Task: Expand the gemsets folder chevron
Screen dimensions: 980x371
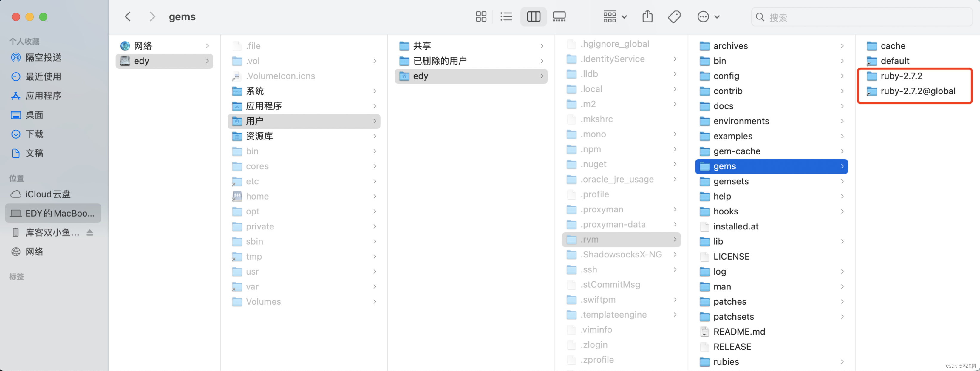Action: (842, 181)
